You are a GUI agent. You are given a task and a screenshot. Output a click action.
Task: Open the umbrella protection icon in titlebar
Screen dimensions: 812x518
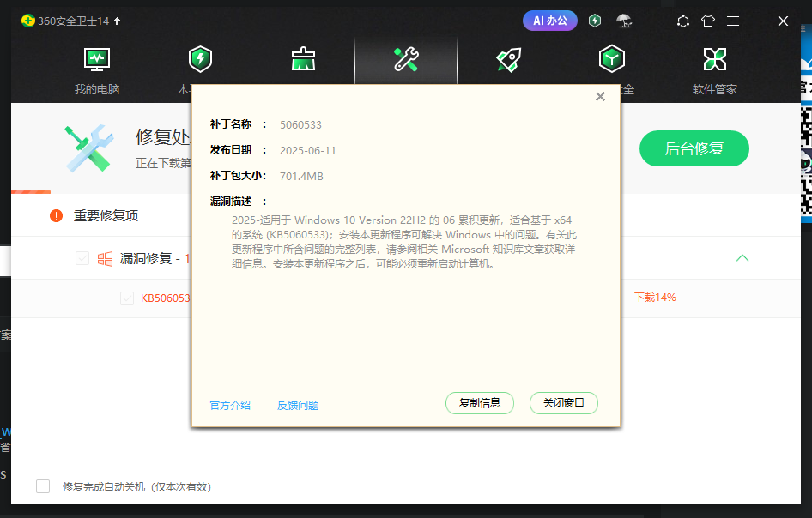(624, 21)
